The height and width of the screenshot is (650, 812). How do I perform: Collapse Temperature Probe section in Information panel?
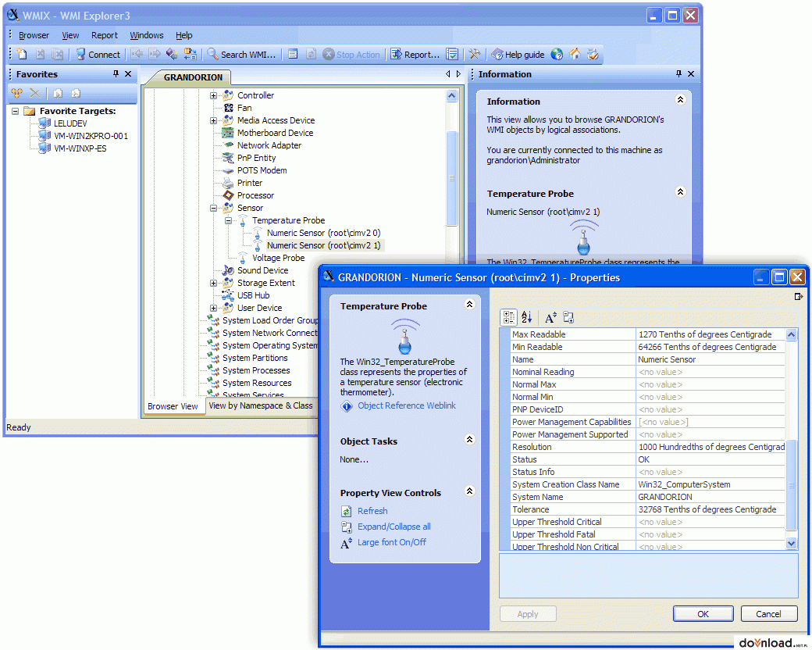[681, 191]
